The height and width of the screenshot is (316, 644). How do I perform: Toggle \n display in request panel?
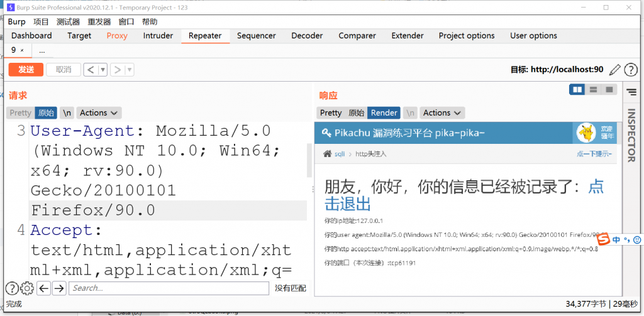(x=67, y=113)
